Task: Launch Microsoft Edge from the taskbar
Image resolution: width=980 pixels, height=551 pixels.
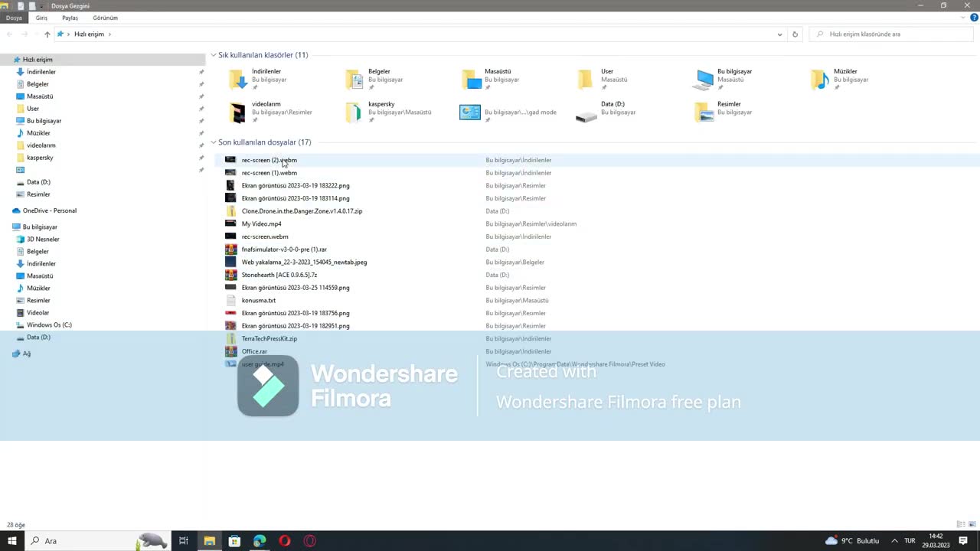Action: point(260,541)
